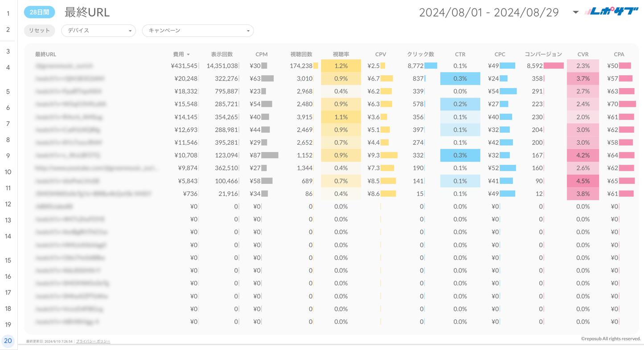The height and width of the screenshot is (350, 644).
Task: Click the 4.2% CVR cell
Action: tap(583, 155)
